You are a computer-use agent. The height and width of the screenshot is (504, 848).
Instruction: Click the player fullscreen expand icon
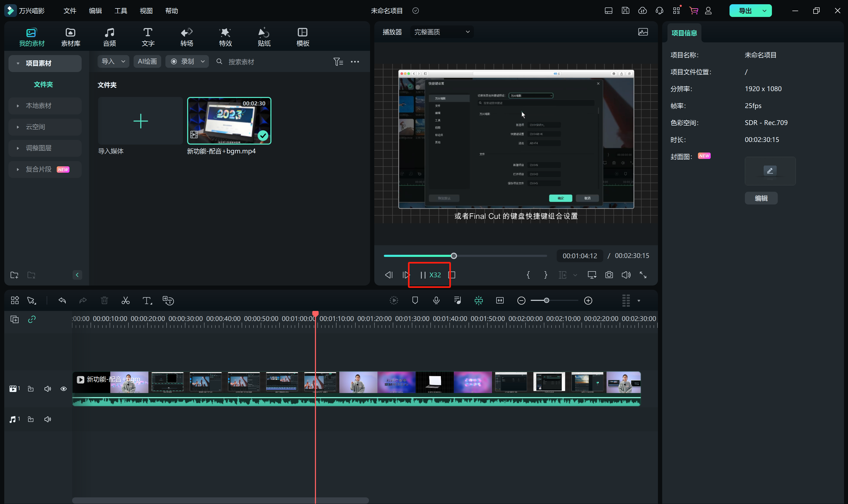(643, 275)
